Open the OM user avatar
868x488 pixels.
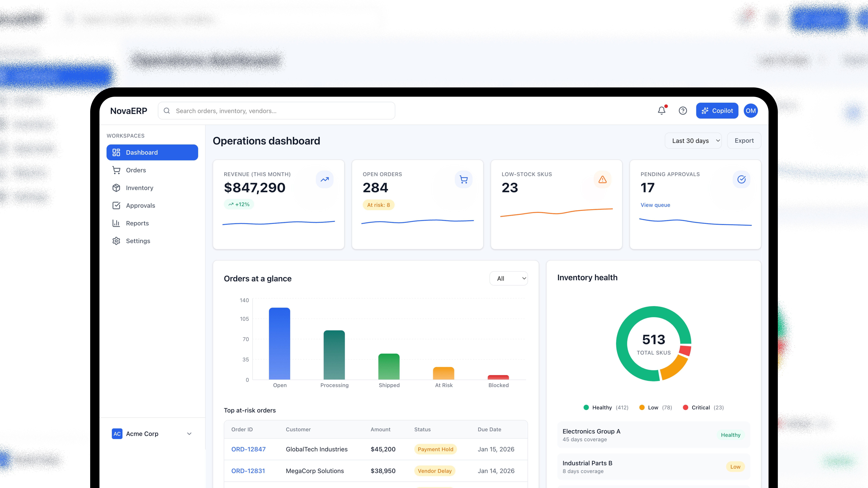tap(750, 110)
